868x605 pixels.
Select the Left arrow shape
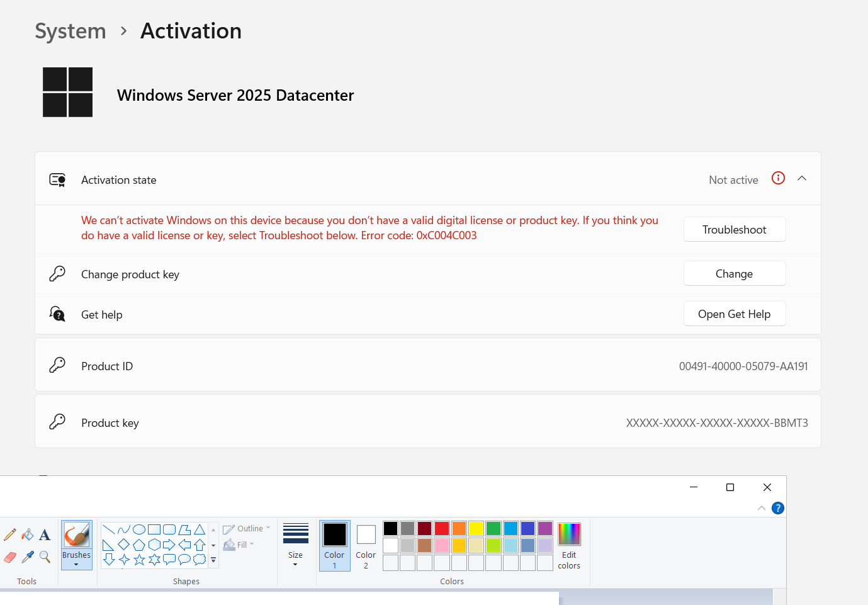click(184, 545)
